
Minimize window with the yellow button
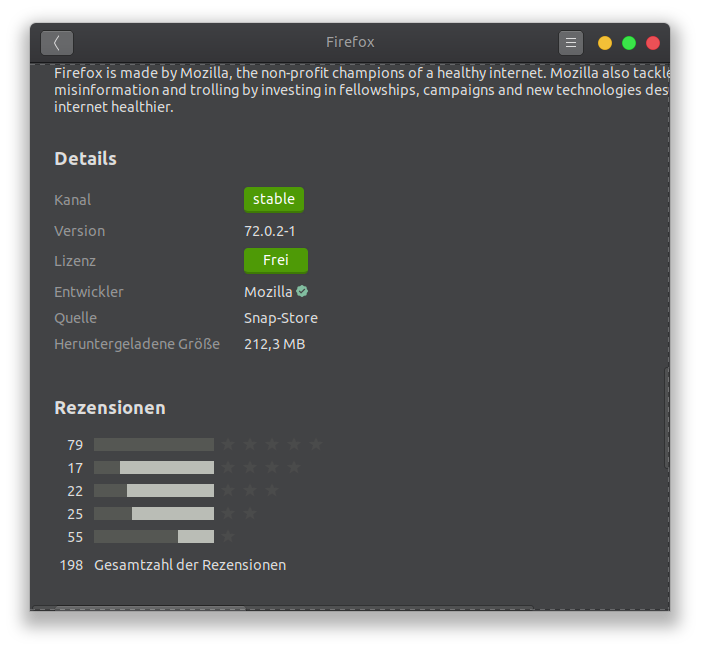tap(605, 43)
